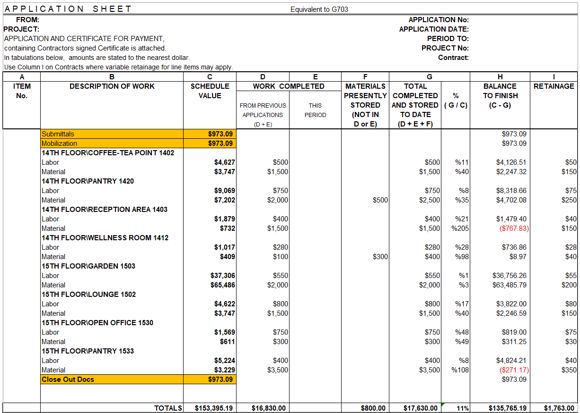Click schedule value $37,306
The width and height of the screenshot is (580, 413).
[x=223, y=275]
